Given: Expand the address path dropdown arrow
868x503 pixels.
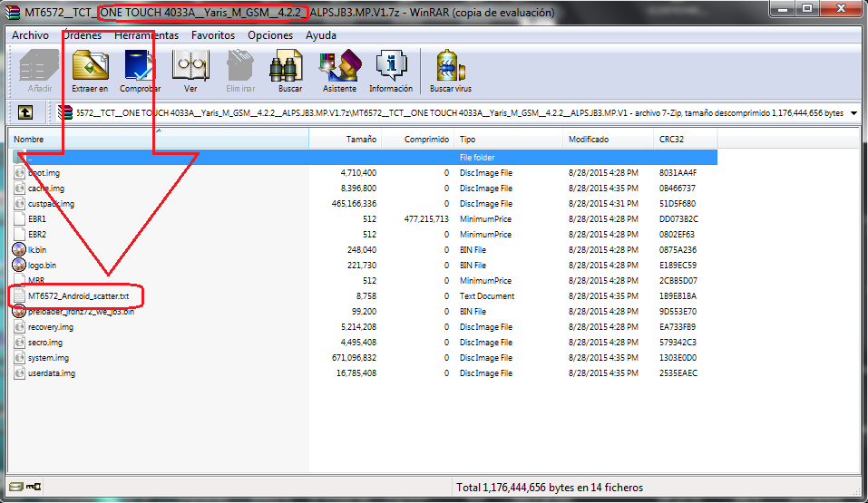Looking at the screenshot, I should point(853,113).
